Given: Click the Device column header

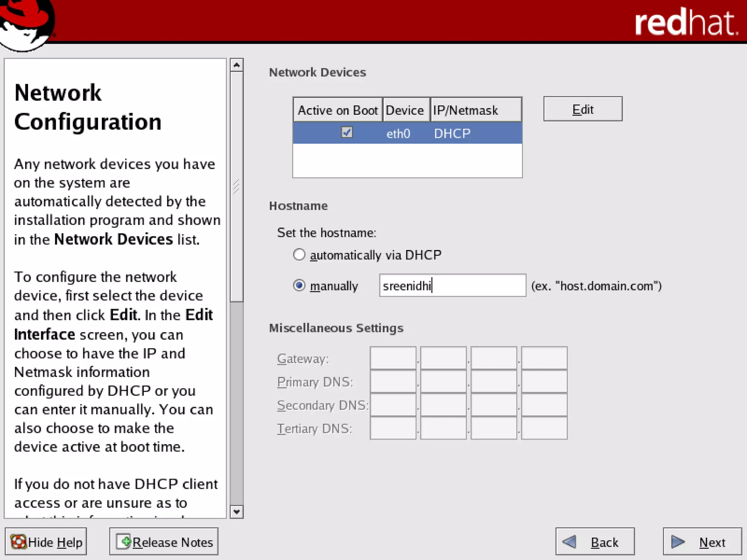Looking at the screenshot, I should click(405, 110).
